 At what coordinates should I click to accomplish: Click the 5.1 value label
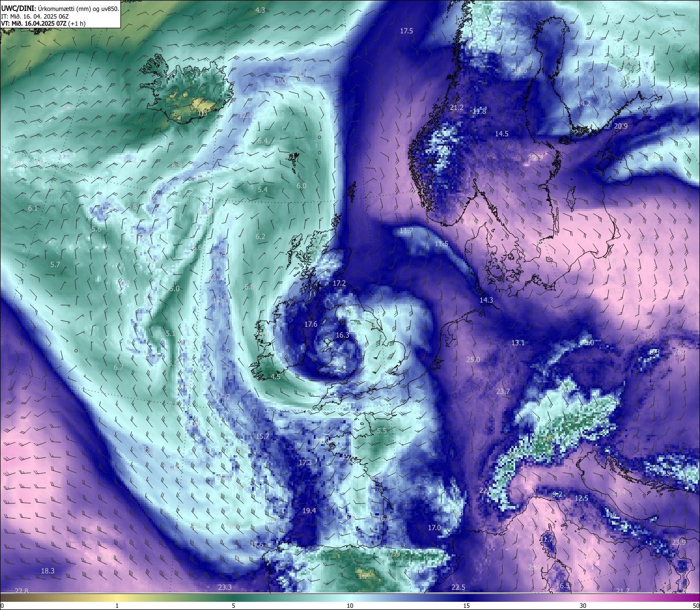point(170,333)
